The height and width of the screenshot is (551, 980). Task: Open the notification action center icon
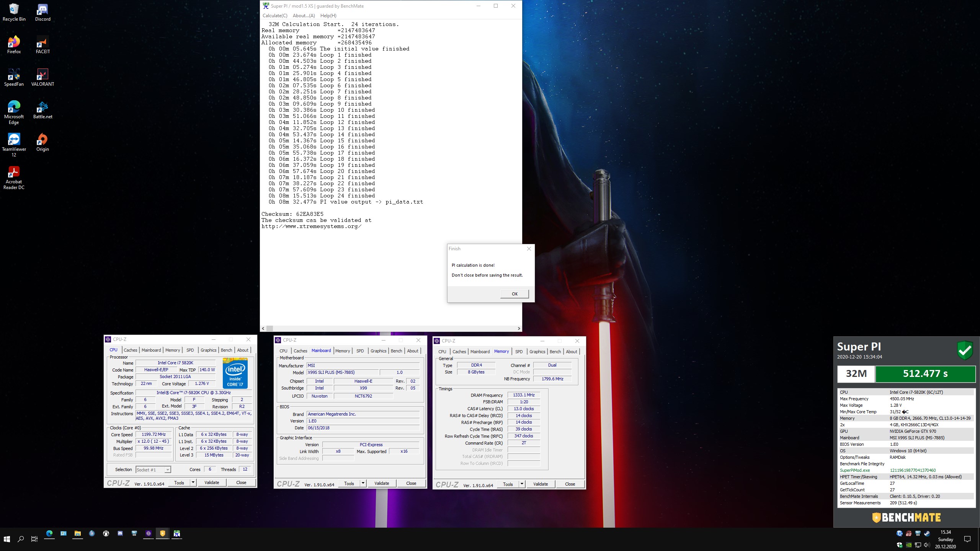pyautogui.click(x=967, y=539)
